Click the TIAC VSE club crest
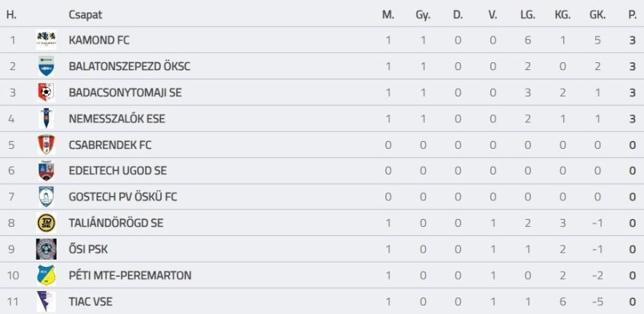Viewport: 644px width, 314px height. 47,301
